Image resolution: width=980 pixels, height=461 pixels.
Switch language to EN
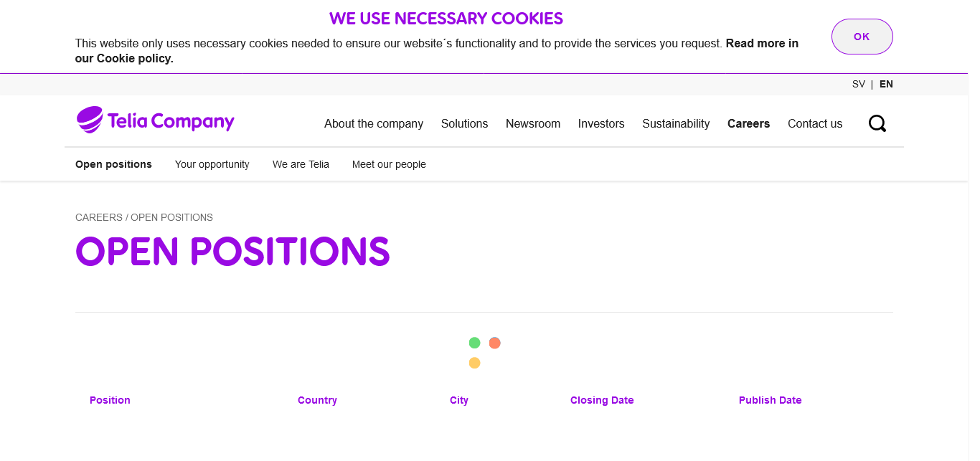pos(886,84)
